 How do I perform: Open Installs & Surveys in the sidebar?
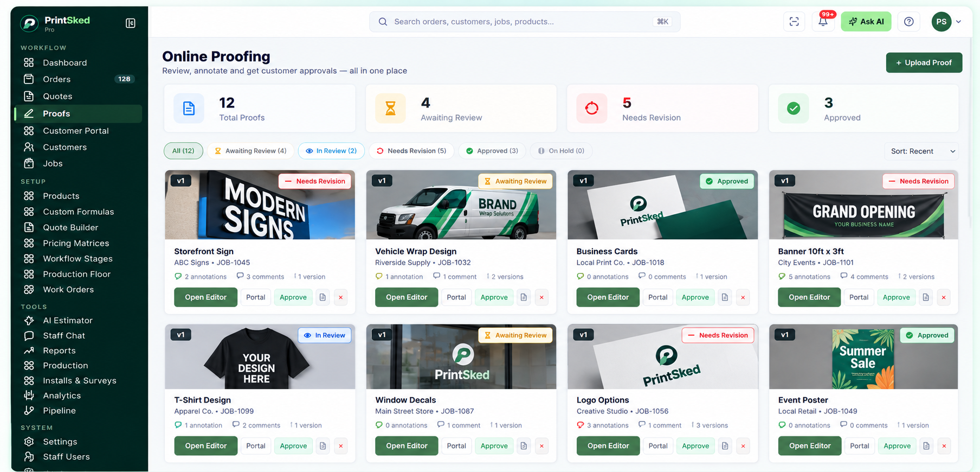[x=79, y=381]
